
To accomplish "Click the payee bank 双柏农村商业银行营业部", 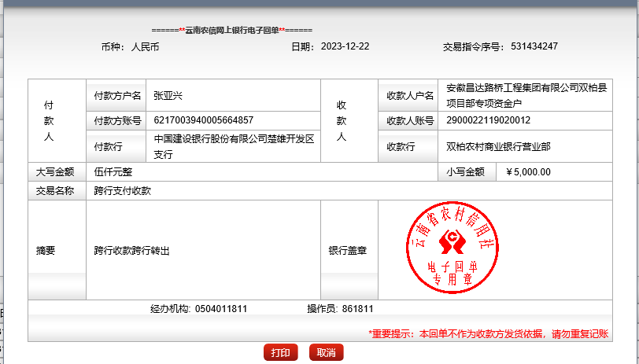I will coord(498,146).
